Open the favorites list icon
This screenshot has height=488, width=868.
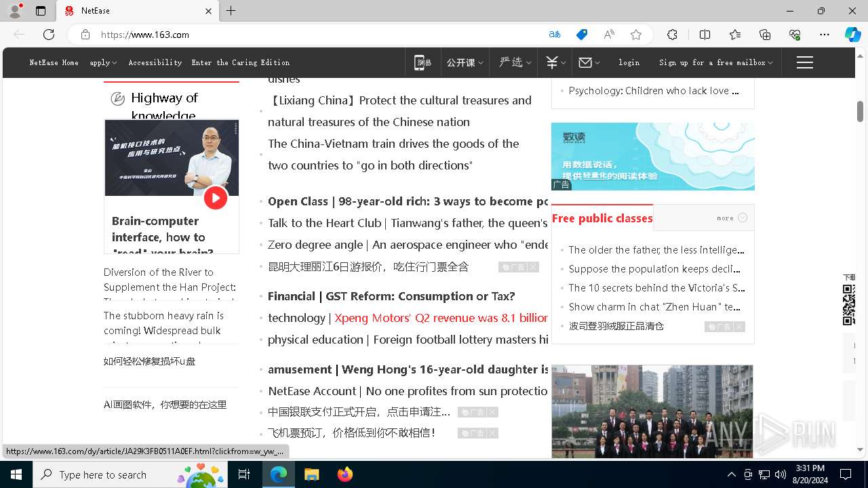coord(735,35)
